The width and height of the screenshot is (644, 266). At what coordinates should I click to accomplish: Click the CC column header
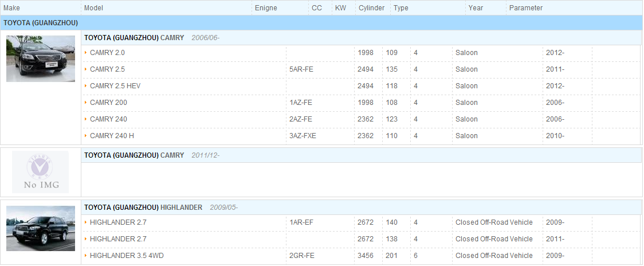point(317,8)
